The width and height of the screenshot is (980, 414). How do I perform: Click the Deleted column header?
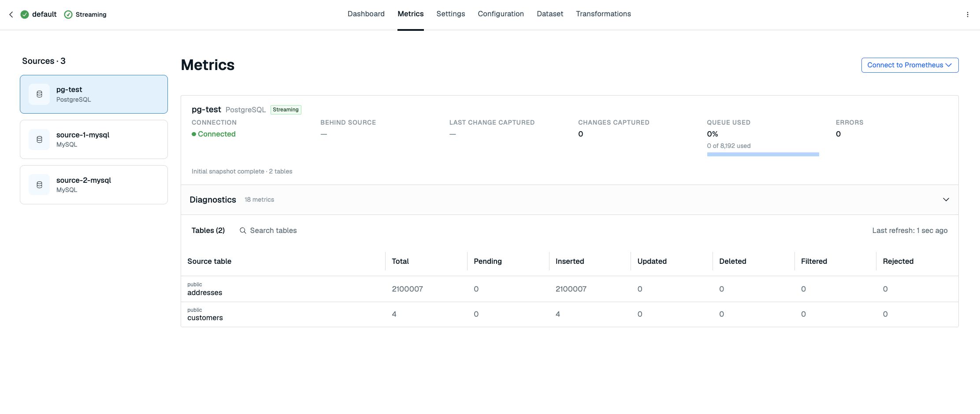coord(733,262)
